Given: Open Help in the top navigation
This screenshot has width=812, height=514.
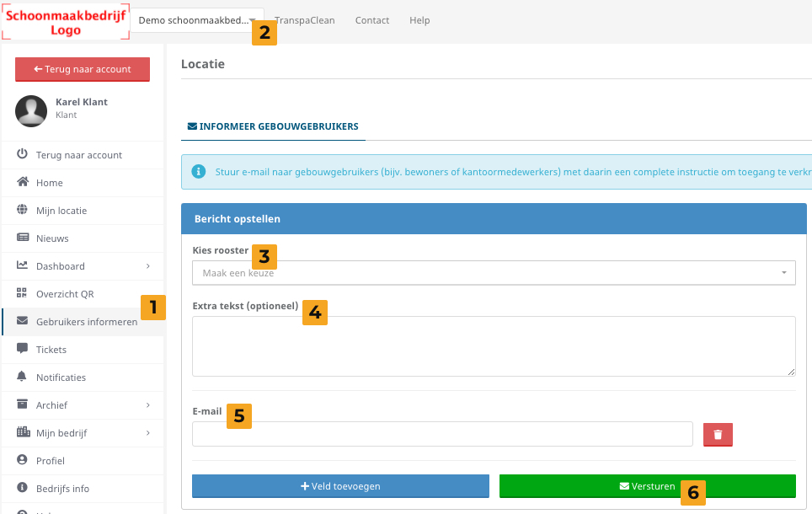Looking at the screenshot, I should [x=419, y=20].
